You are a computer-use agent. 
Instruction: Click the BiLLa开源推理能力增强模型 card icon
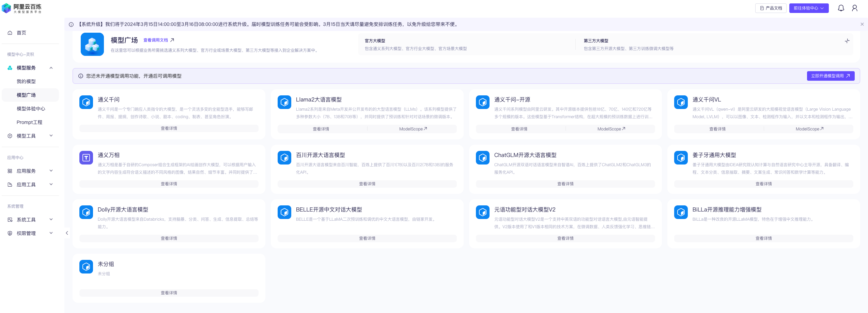click(x=681, y=212)
